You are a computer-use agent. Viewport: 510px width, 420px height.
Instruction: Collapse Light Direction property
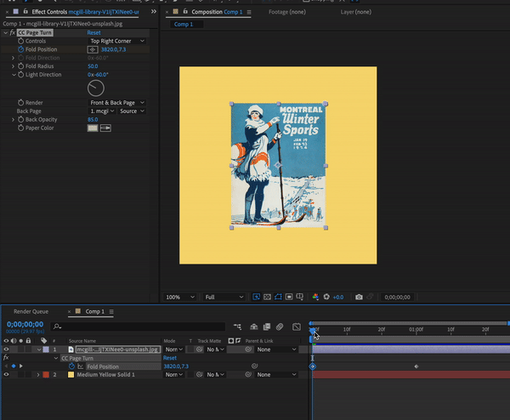(14, 75)
